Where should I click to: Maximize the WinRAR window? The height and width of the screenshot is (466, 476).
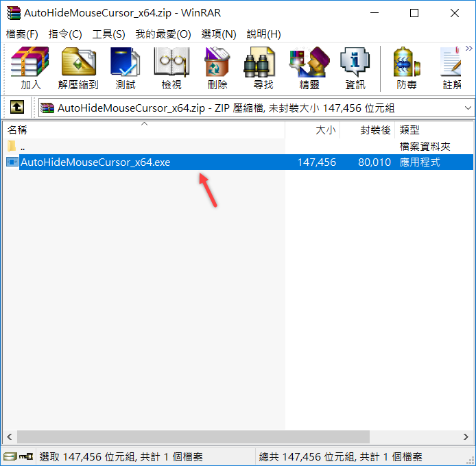(414, 13)
